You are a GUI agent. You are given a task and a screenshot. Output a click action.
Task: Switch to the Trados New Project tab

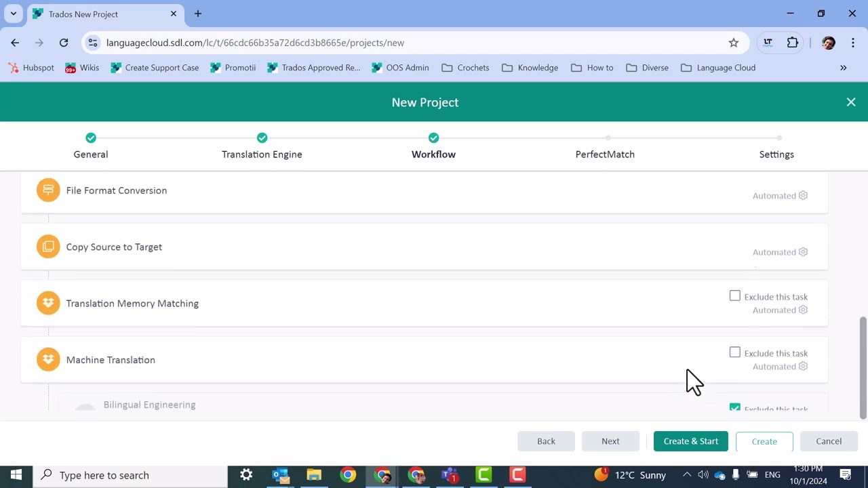click(x=105, y=14)
